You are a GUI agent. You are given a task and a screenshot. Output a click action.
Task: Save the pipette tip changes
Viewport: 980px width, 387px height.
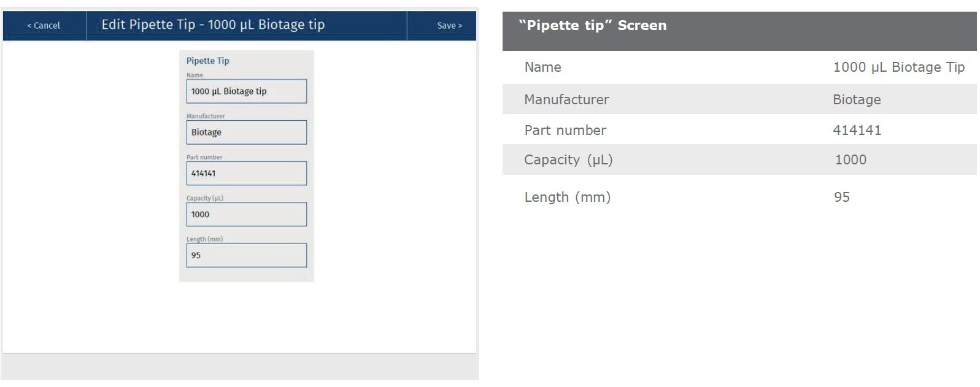(x=449, y=26)
